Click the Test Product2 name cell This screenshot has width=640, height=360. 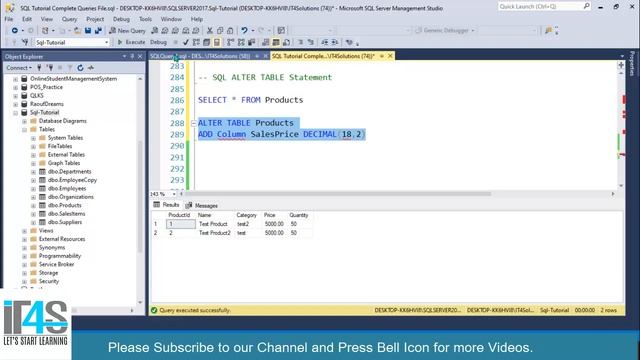coord(215,233)
